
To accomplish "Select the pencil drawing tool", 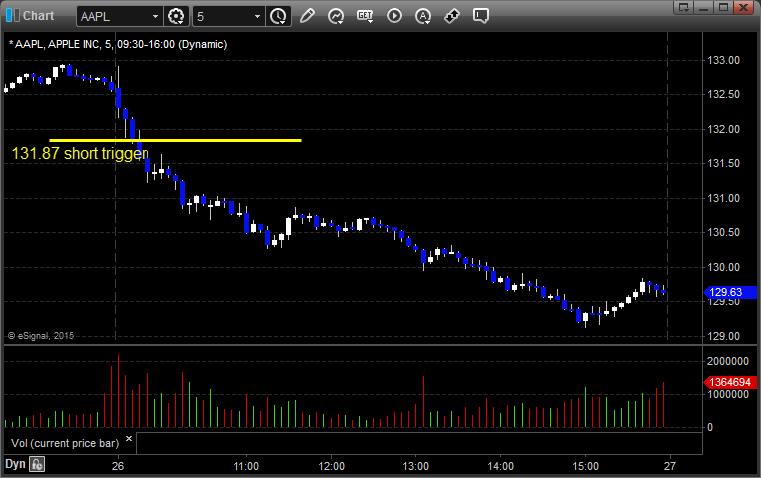I will click(307, 16).
